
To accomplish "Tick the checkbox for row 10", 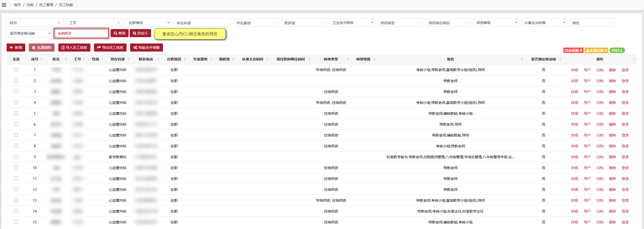I will 16,168.
